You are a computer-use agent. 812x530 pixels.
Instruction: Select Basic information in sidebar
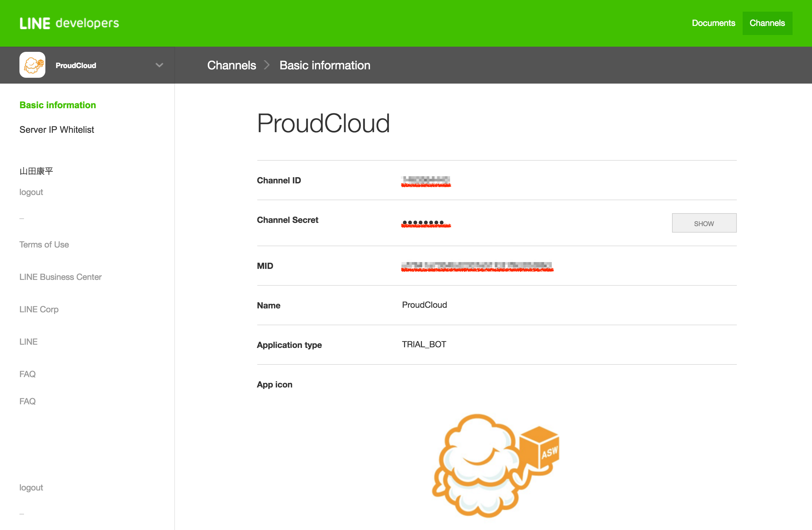(58, 105)
